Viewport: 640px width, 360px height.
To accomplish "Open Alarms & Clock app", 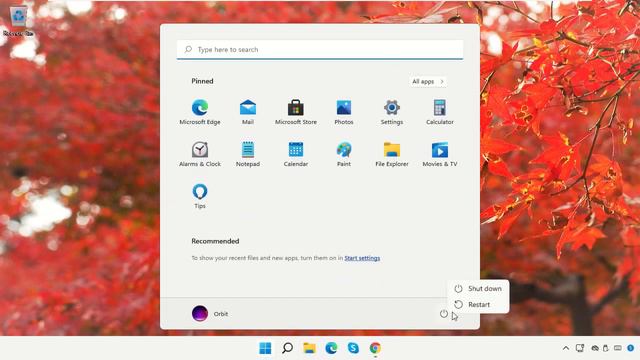I will pyautogui.click(x=200, y=154).
